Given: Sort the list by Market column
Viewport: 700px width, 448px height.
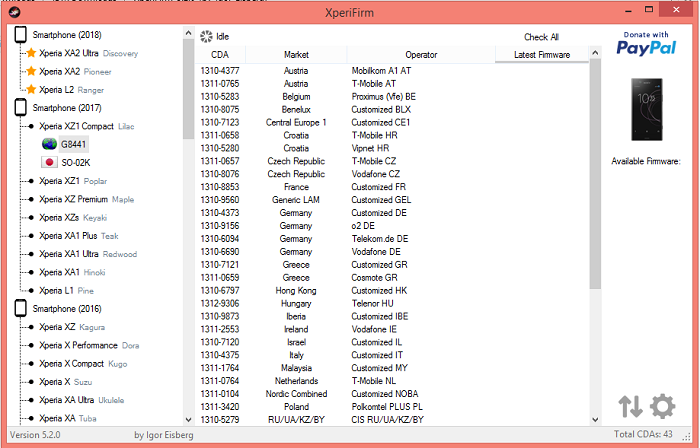Looking at the screenshot, I should click(x=296, y=54).
